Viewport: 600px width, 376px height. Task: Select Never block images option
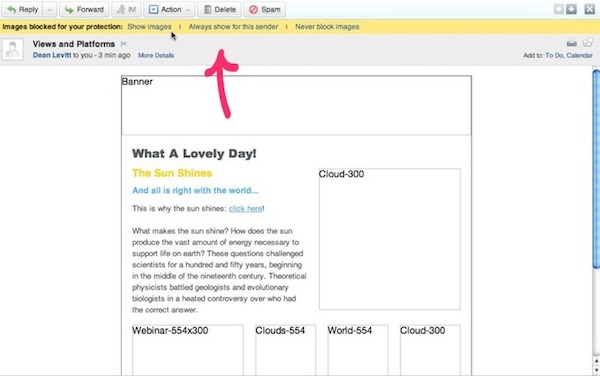tap(327, 27)
